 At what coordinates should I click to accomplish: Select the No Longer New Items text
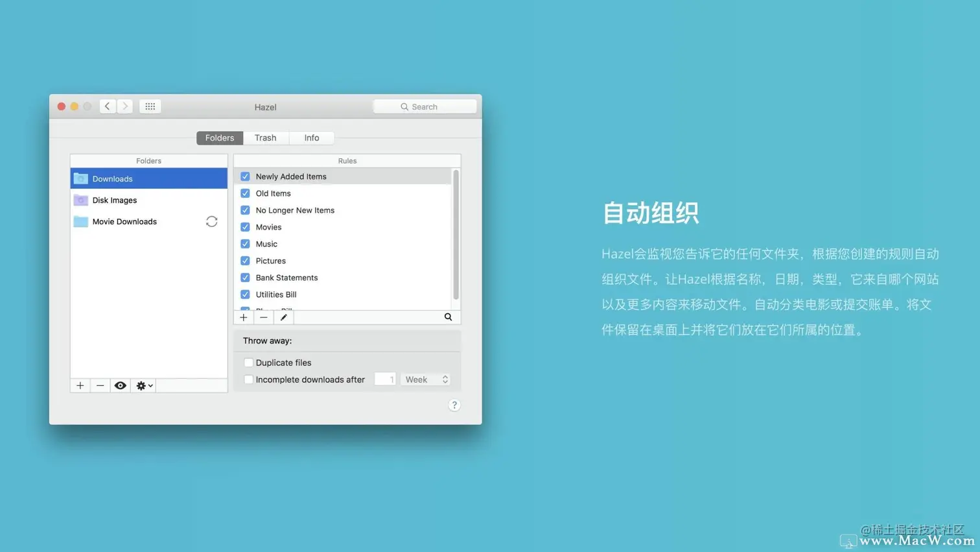pyautogui.click(x=295, y=210)
